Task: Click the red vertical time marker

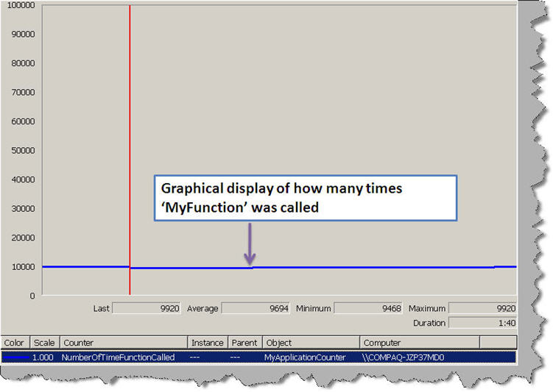Action: (x=130, y=147)
